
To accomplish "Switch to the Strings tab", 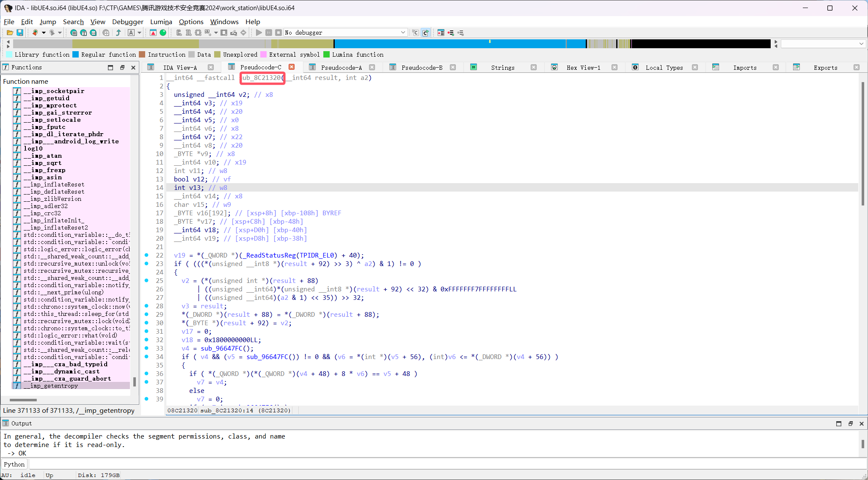I will tap(502, 67).
